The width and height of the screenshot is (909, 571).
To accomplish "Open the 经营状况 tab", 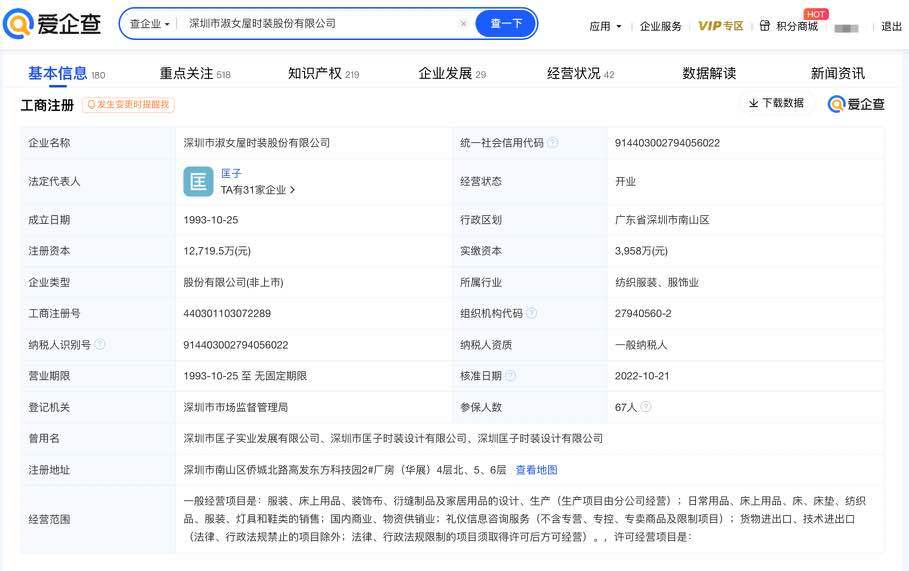I will (x=580, y=74).
